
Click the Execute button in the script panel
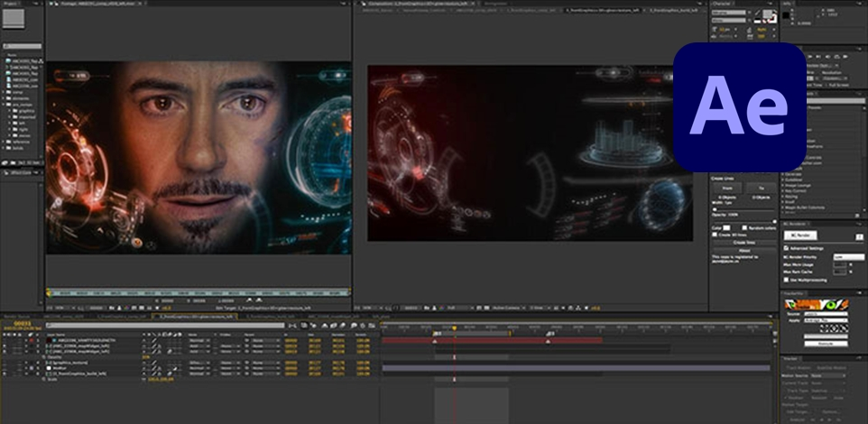click(x=826, y=344)
